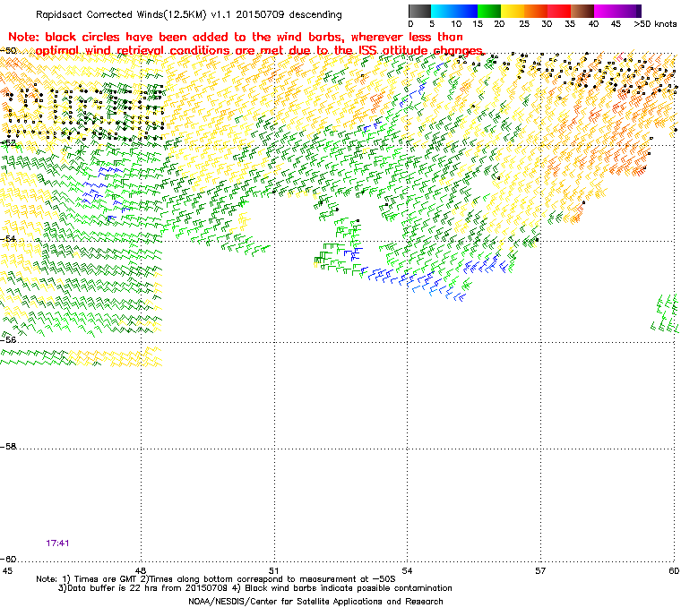This screenshot has height=616, width=681.
Task: Click the '10' legend label under the color bar
Action: coord(456,24)
